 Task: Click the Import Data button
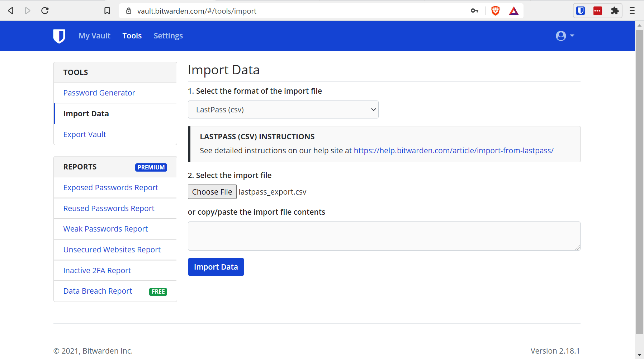pyautogui.click(x=216, y=267)
